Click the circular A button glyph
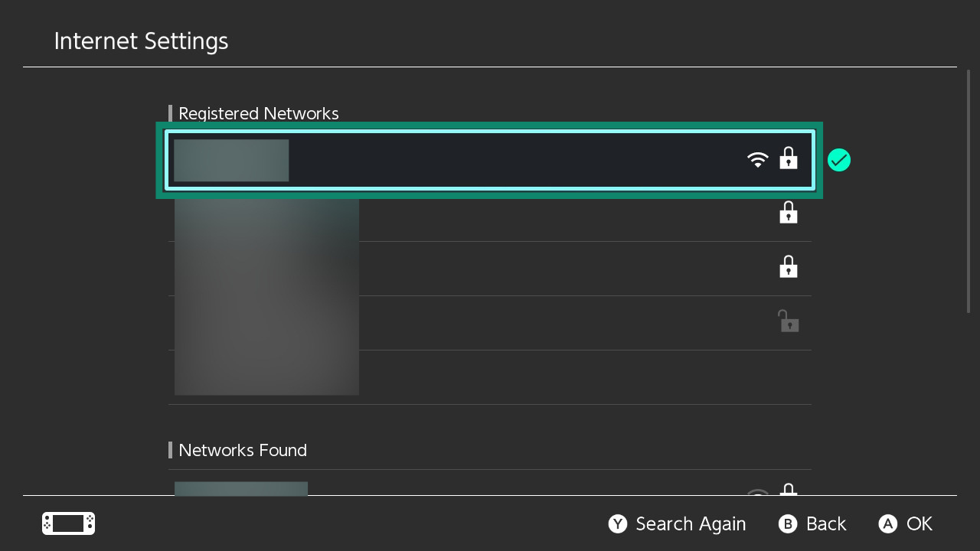Image resolution: width=980 pixels, height=551 pixels. point(888,523)
